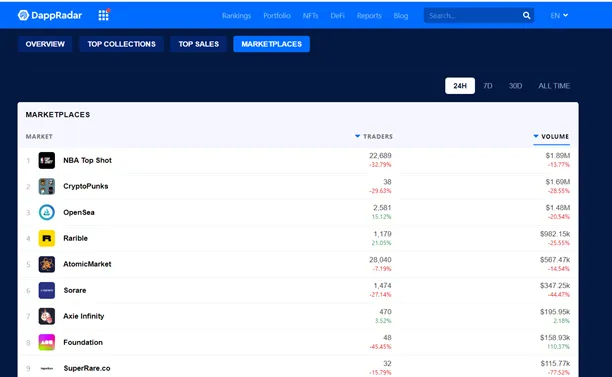Open NFTs in top navigation
This screenshot has width=612, height=377.
[310, 16]
